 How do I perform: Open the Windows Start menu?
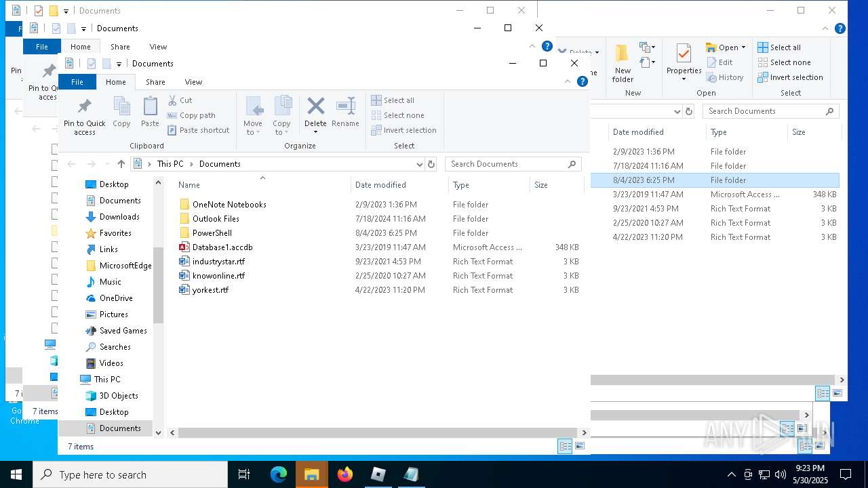click(16, 474)
